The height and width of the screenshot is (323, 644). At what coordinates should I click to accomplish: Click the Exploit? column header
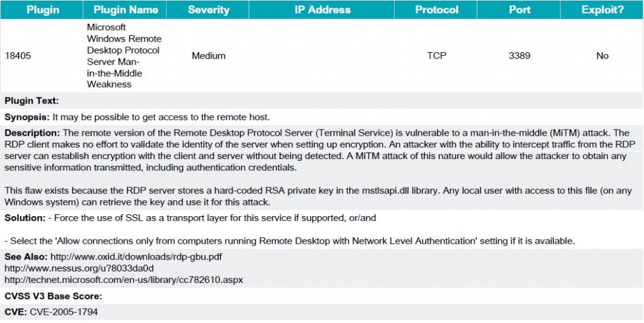[602, 10]
